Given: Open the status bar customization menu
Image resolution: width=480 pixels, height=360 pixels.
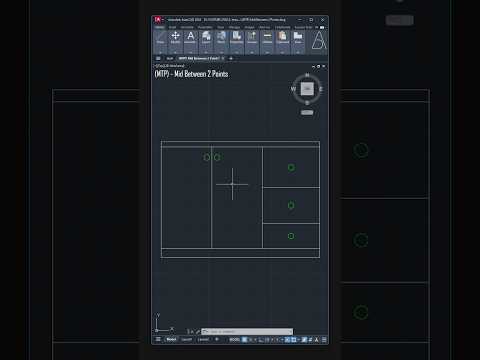Looking at the screenshot, I should coord(324,340).
